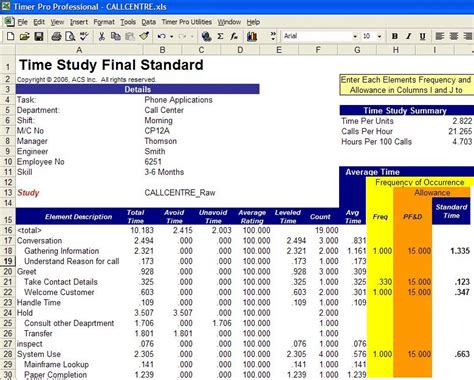The height and width of the screenshot is (380, 474).
Task: Expand the redo history dropdown arrow
Action: pos(192,36)
